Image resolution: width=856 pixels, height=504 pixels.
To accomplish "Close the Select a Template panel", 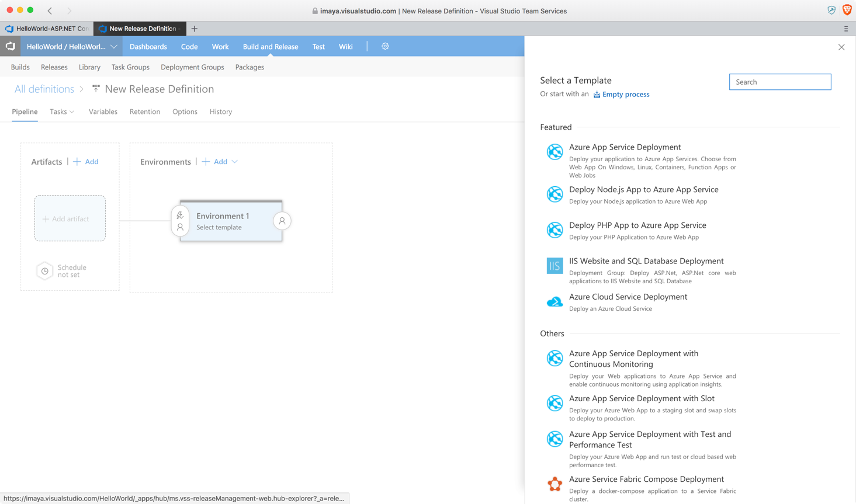I will (841, 47).
